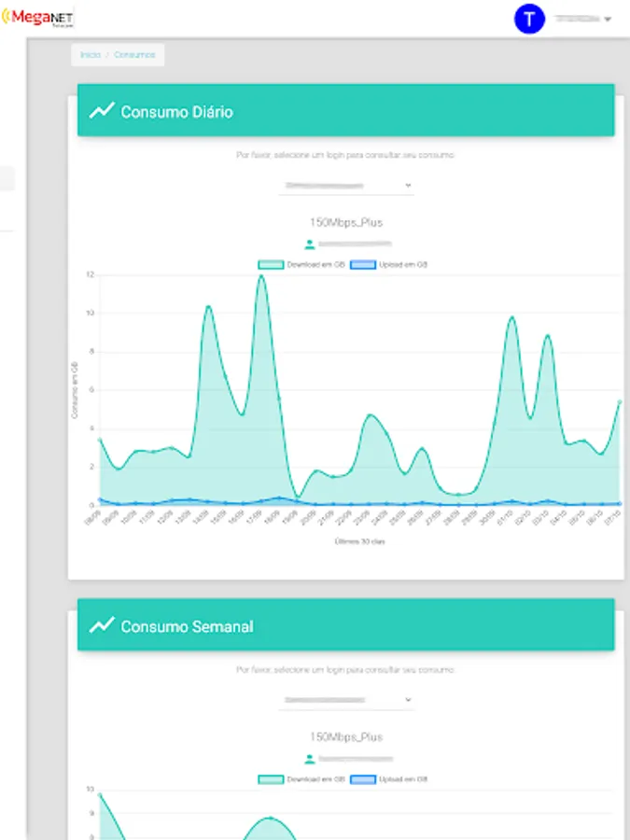This screenshot has width=630, height=840.
Task: Toggle Upload em GB legend in daily chart
Action: [x=388, y=265]
